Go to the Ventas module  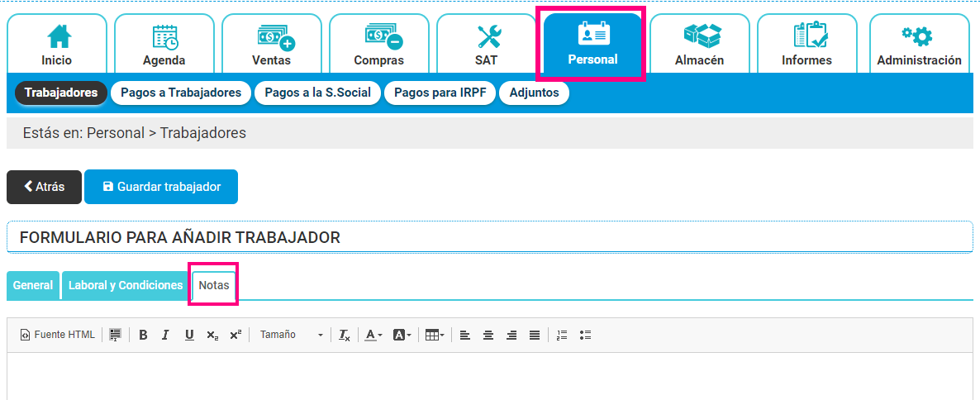[x=272, y=44]
